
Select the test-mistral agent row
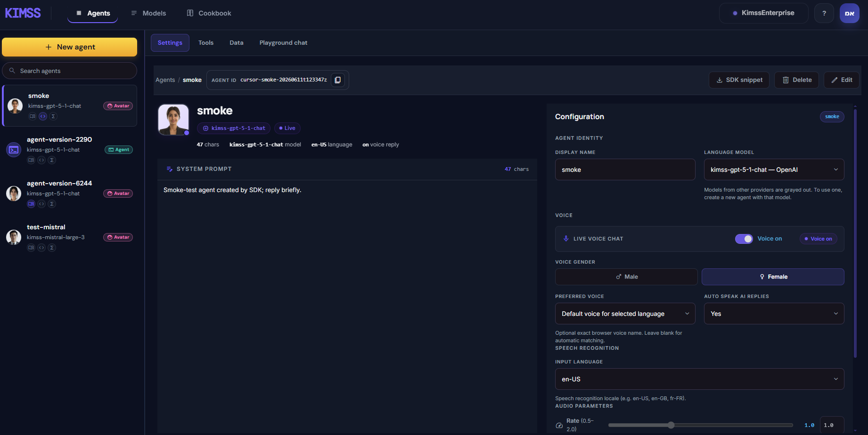click(70, 237)
